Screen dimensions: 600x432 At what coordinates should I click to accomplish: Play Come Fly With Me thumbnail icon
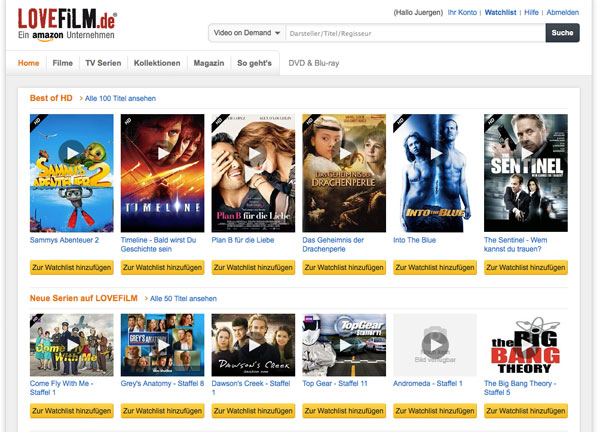tap(72, 345)
